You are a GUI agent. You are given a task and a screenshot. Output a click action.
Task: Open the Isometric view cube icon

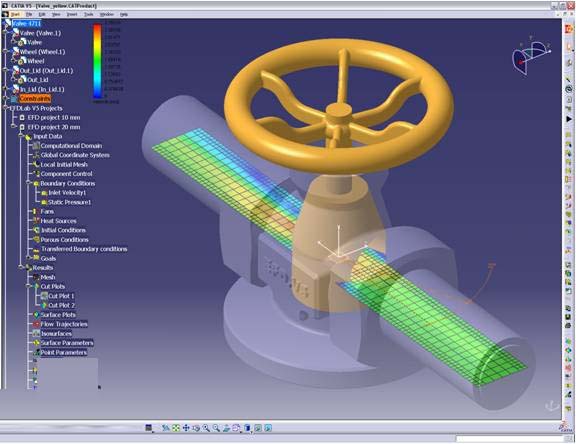(x=247, y=428)
